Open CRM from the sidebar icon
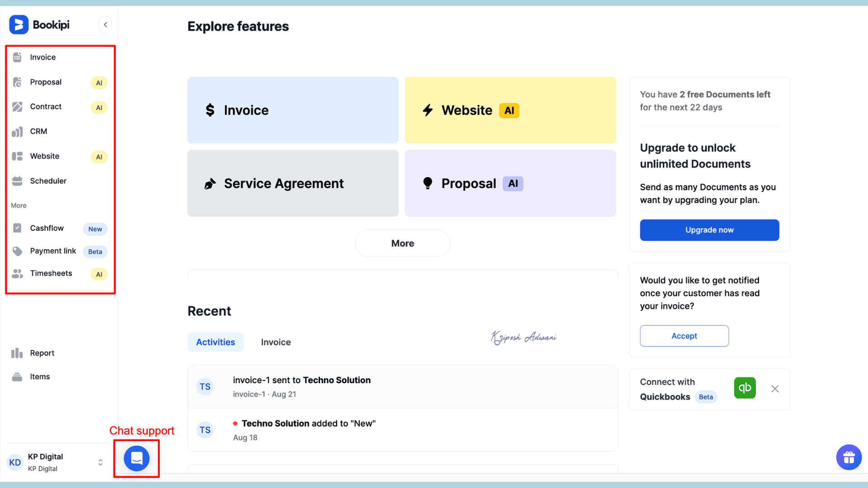 pyautogui.click(x=17, y=131)
